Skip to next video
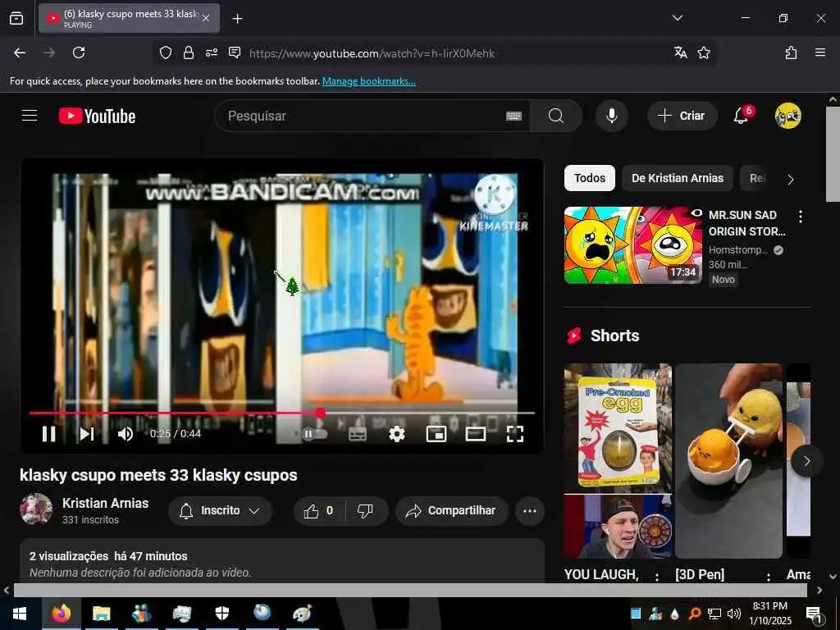Viewport: 840px width, 630px height. (x=87, y=433)
